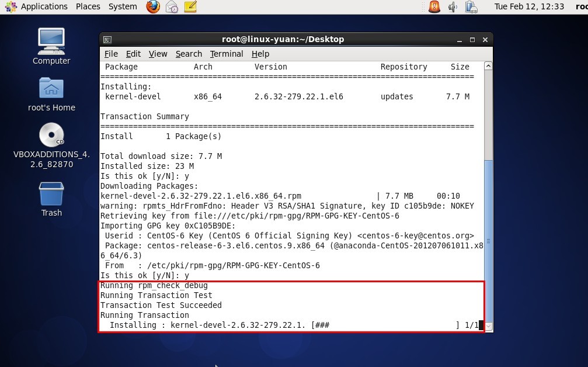
Task: Open the terminal View menu
Action: (158, 54)
